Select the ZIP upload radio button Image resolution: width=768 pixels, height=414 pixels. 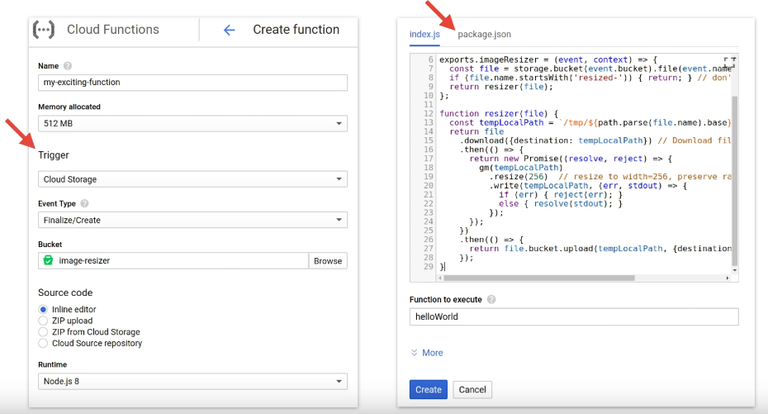click(x=43, y=320)
